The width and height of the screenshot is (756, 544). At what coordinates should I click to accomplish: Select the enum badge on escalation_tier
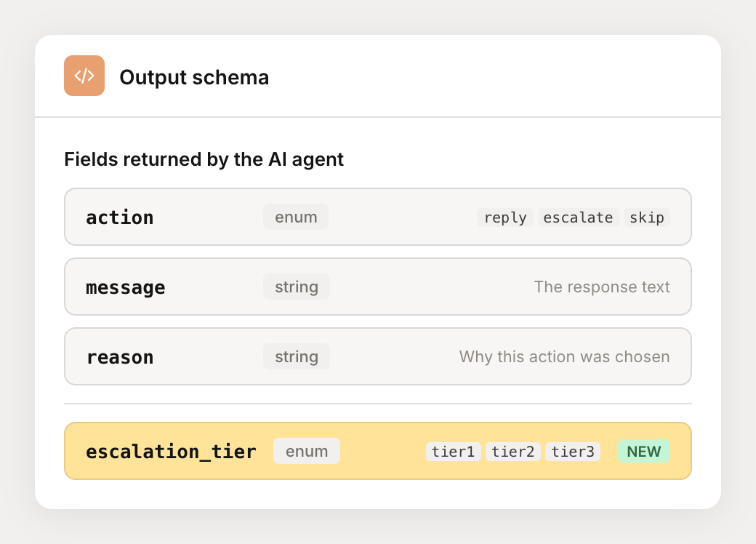(306, 451)
